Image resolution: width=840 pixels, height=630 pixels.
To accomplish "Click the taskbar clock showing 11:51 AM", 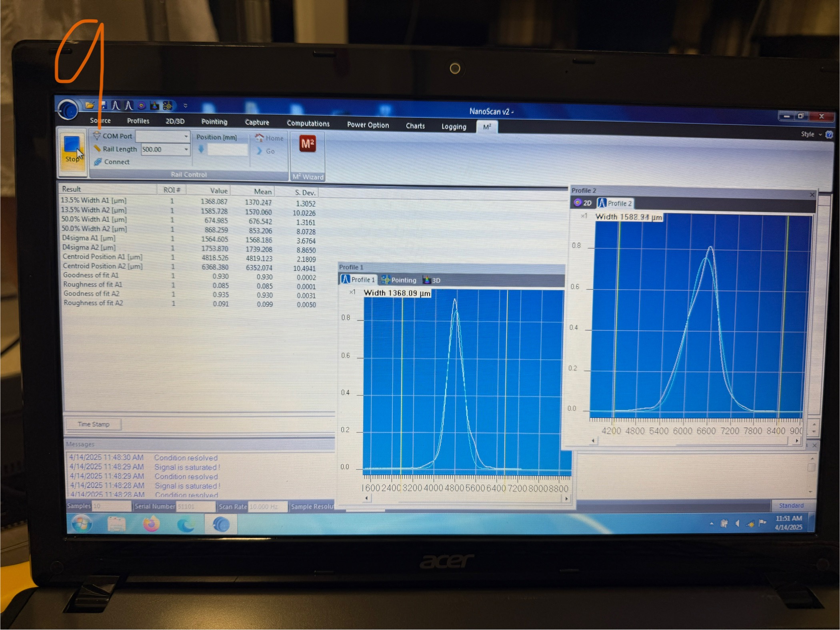I will point(788,523).
